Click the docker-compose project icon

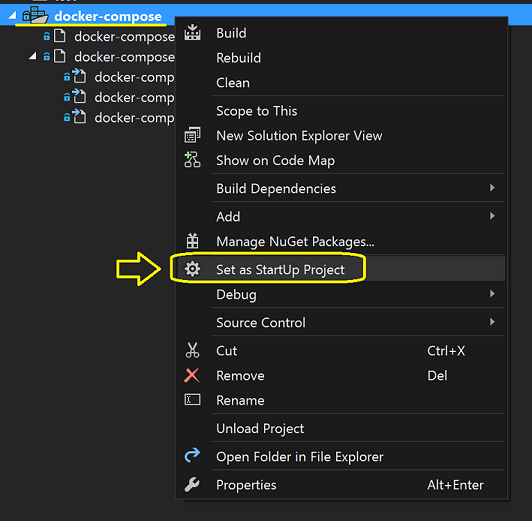[x=35, y=15]
